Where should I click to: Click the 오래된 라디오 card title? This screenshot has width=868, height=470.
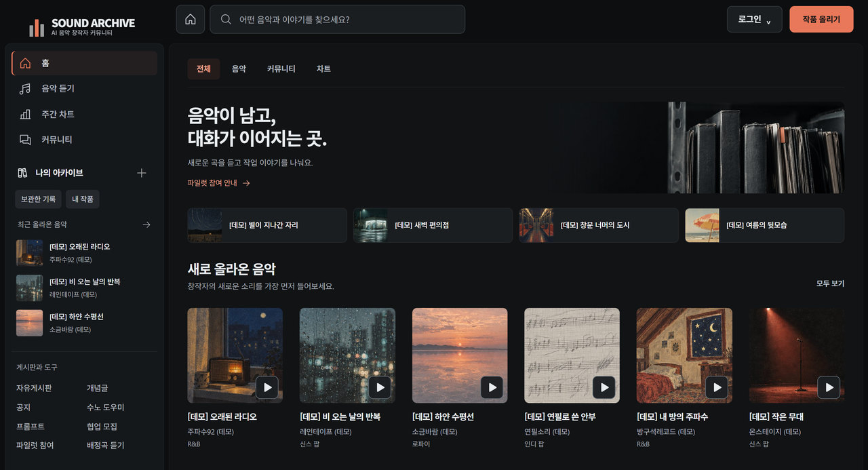(x=222, y=417)
